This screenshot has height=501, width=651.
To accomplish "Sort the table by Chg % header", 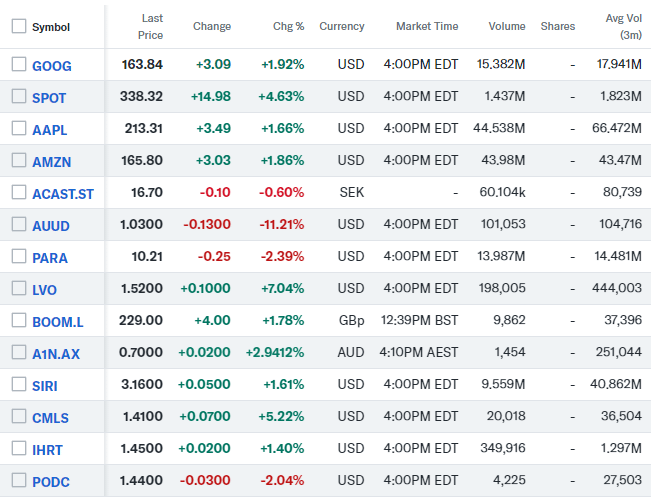I will click(287, 27).
